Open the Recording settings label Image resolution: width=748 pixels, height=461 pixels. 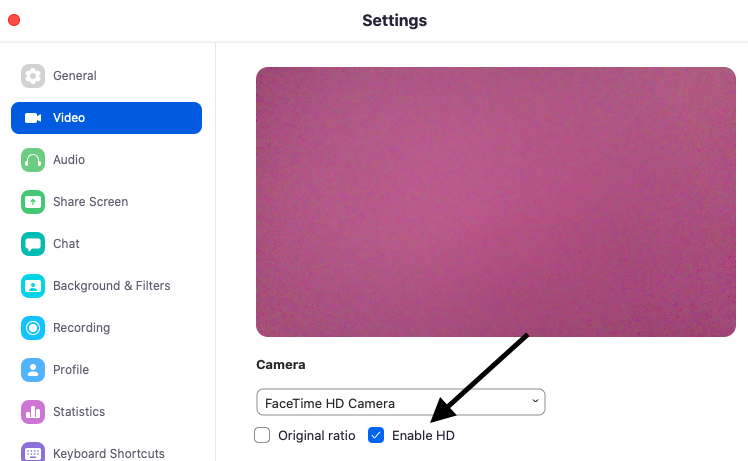click(82, 328)
